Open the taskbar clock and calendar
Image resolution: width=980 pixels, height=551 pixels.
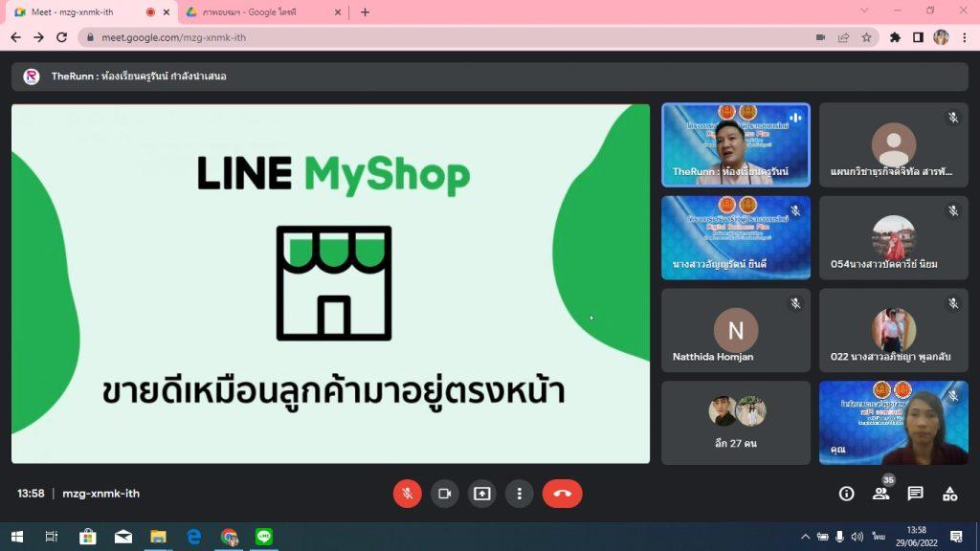point(916,537)
